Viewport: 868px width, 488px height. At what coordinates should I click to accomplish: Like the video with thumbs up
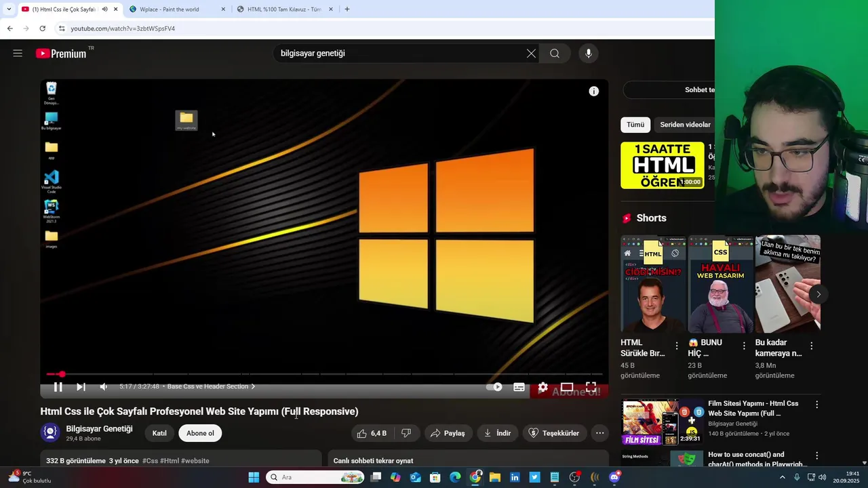point(372,433)
